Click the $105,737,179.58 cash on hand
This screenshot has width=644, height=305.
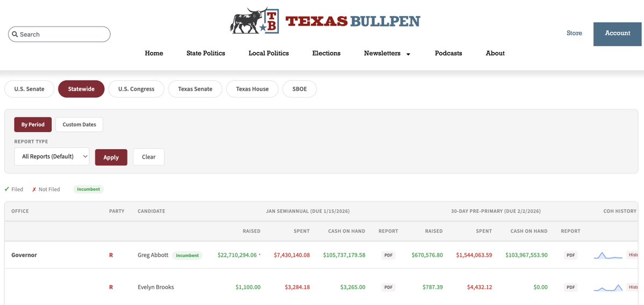point(344,255)
